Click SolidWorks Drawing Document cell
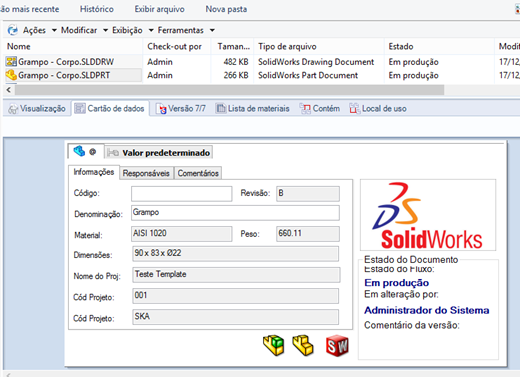The width and height of the screenshot is (520, 377). click(316, 62)
